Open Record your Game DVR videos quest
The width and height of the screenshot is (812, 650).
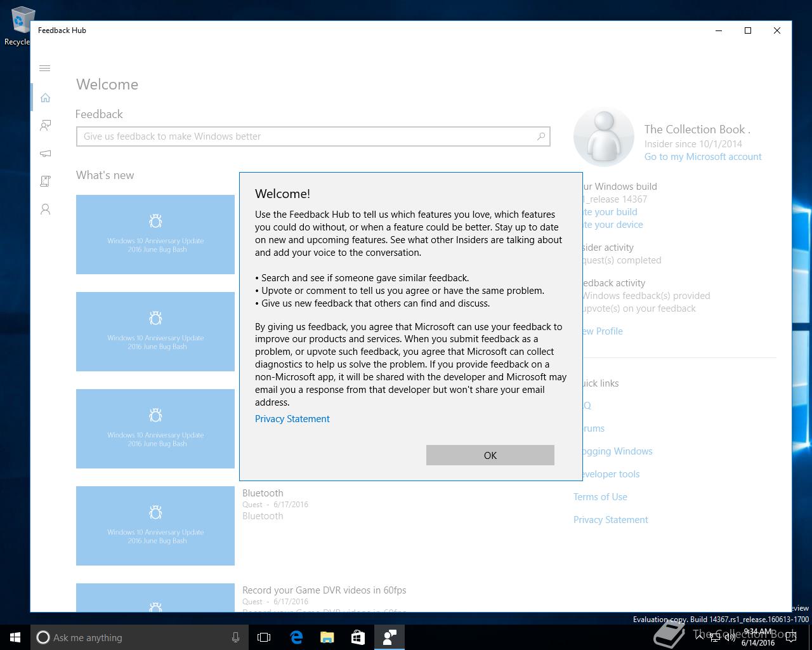(x=324, y=590)
